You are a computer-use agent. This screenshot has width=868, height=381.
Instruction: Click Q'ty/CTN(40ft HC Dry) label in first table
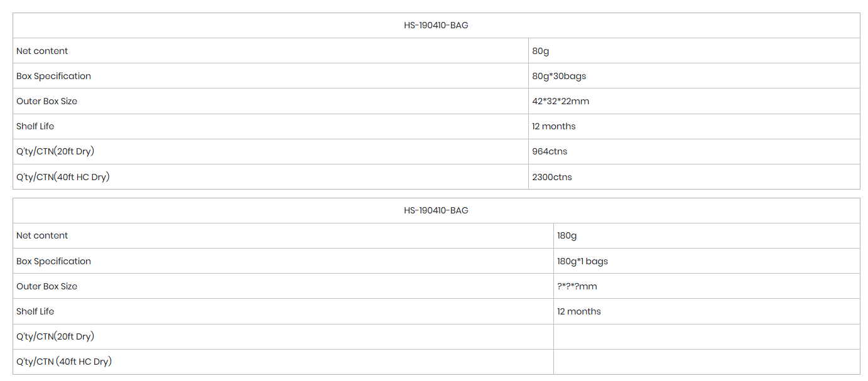63,177
